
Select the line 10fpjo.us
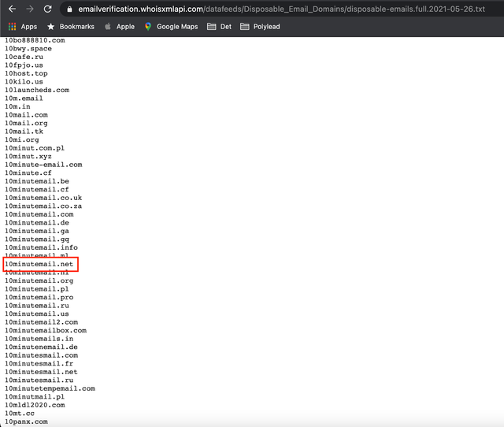pos(24,65)
